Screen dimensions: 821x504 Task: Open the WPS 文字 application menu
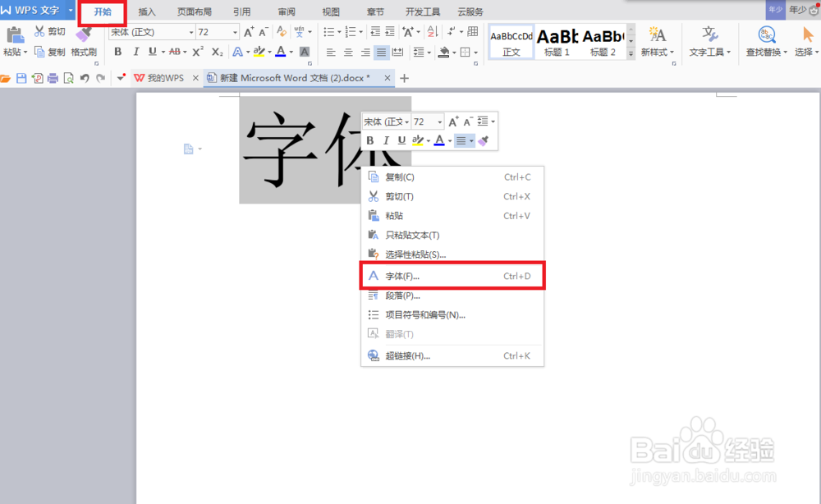click(x=38, y=10)
